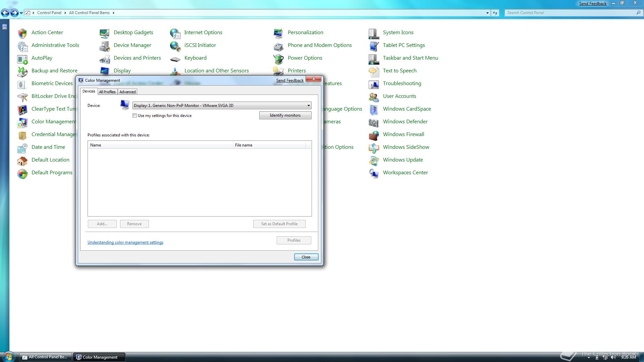Screen dimensions: 644x362
Task: Open the Tablet PC Settings icon
Action: [x=374, y=46]
